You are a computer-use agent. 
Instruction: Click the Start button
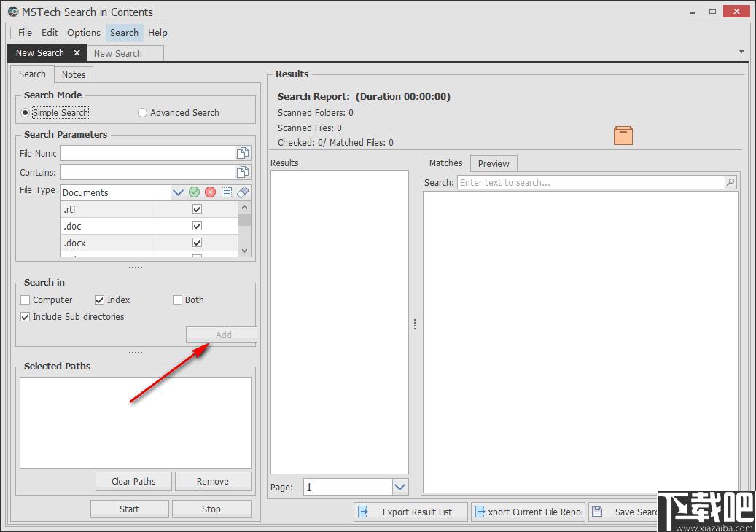[129, 509]
